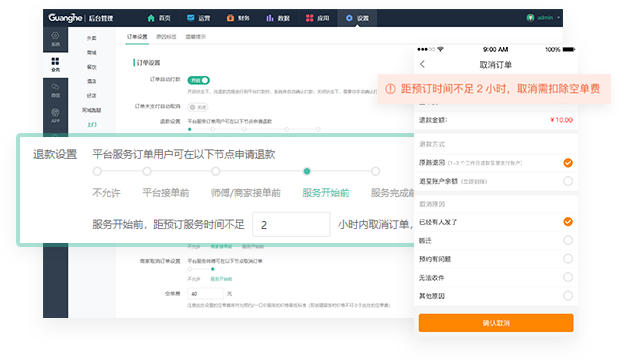The height and width of the screenshot is (361, 619).
Task: Turn on the 订单未支付自动取消 switch
Action: (x=198, y=107)
